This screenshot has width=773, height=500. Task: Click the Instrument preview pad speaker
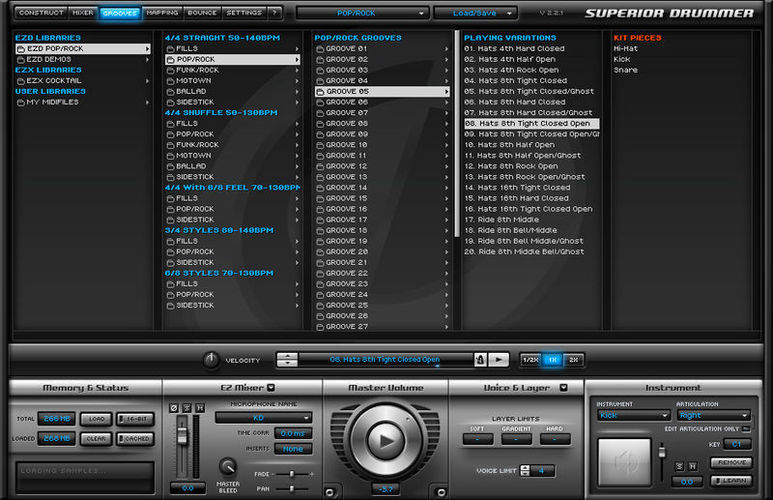click(624, 462)
